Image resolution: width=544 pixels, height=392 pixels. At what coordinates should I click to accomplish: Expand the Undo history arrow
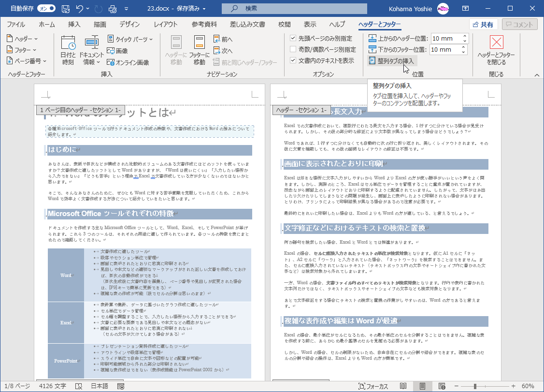[x=88, y=9]
